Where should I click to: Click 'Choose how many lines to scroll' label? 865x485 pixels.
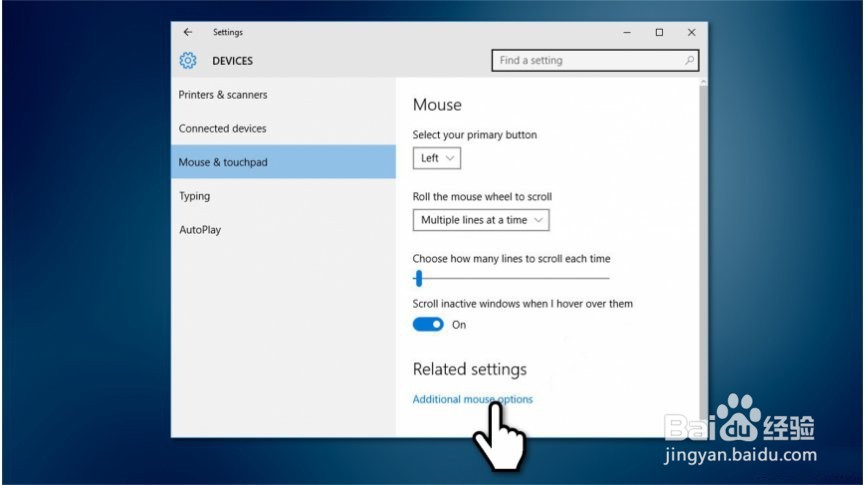tap(511, 258)
